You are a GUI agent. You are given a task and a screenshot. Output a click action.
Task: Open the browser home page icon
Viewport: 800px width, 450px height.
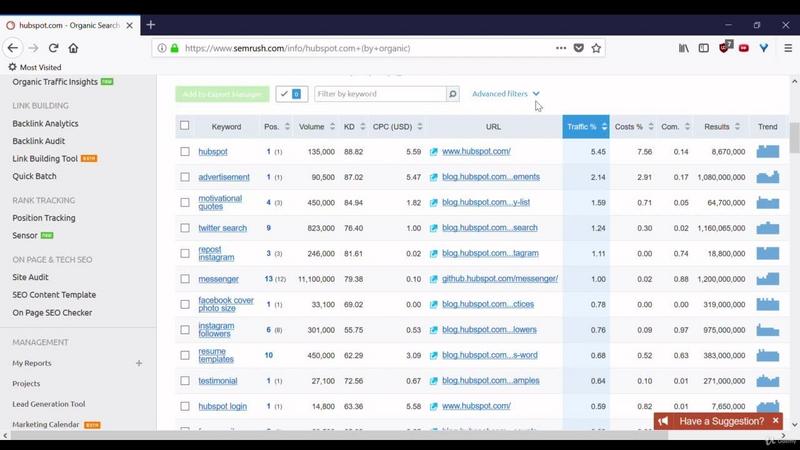pos(73,48)
